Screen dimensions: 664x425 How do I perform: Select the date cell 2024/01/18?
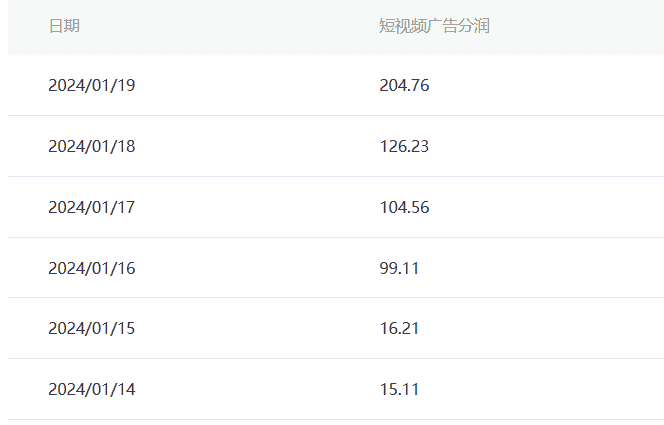click(91, 146)
